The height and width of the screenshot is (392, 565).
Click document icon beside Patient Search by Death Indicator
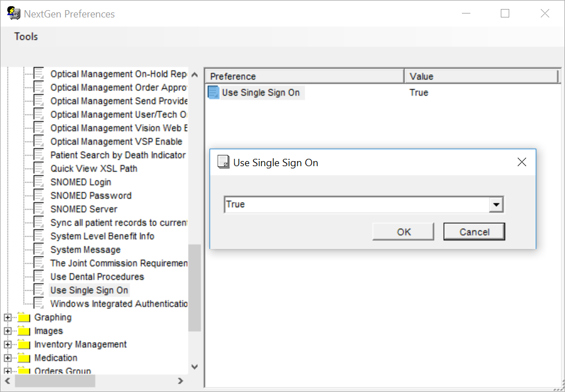(x=38, y=155)
